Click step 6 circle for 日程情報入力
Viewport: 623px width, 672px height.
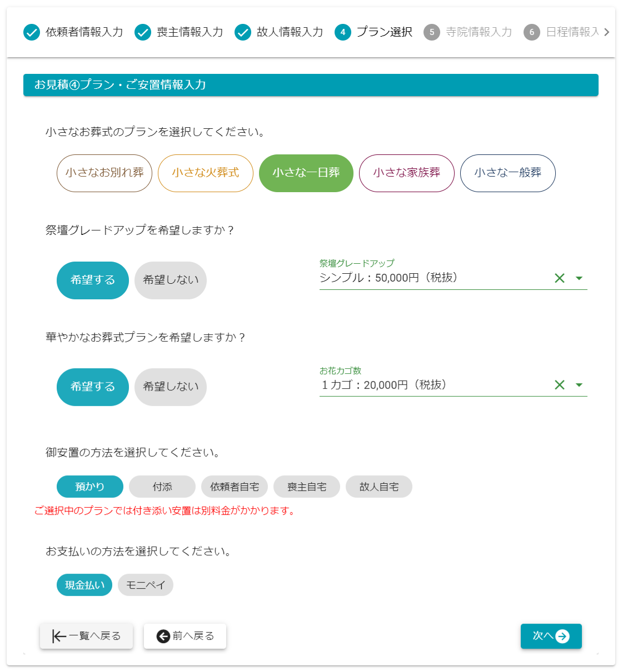tap(532, 32)
